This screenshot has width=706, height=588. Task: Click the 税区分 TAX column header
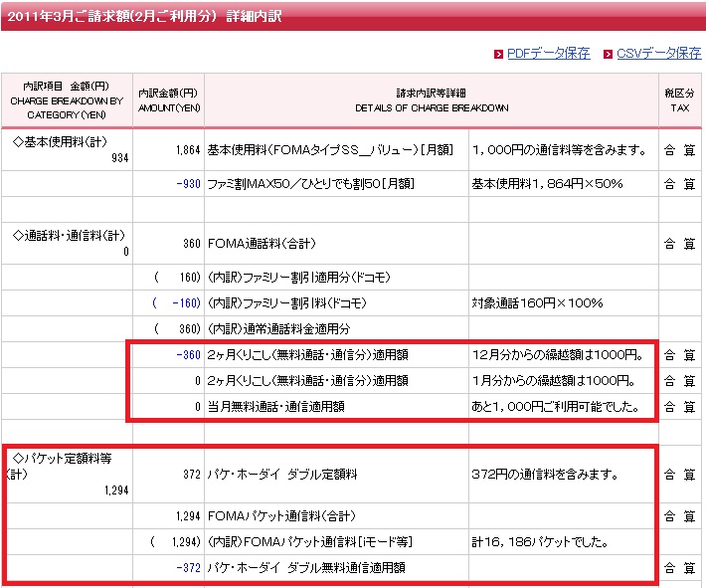(680, 100)
